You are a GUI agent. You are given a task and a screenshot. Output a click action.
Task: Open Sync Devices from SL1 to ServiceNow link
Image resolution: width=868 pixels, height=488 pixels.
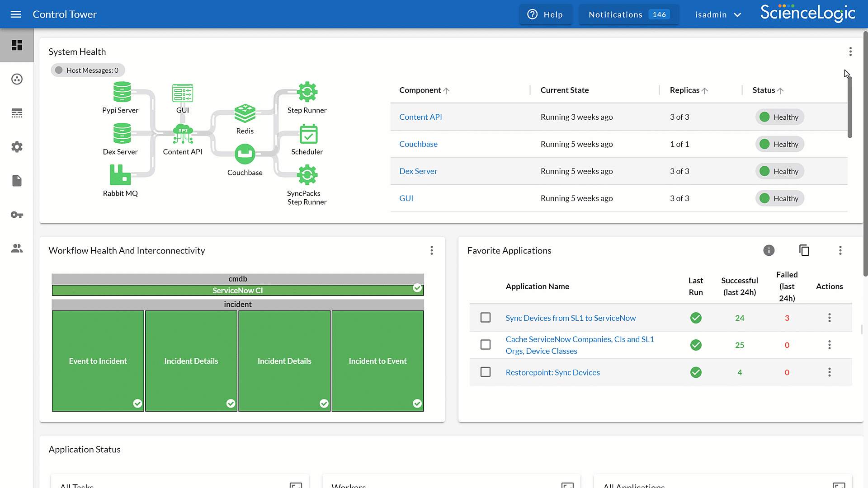click(571, 318)
